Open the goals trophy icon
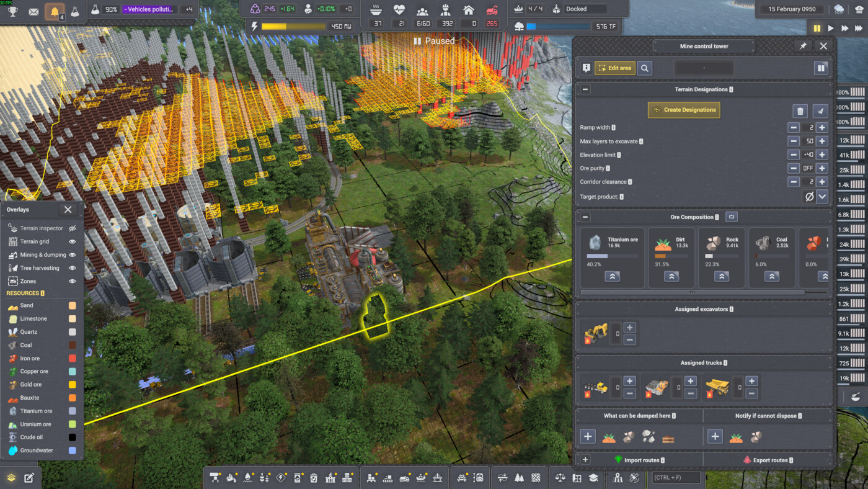This screenshot has width=868, height=489. [x=12, y=11]
